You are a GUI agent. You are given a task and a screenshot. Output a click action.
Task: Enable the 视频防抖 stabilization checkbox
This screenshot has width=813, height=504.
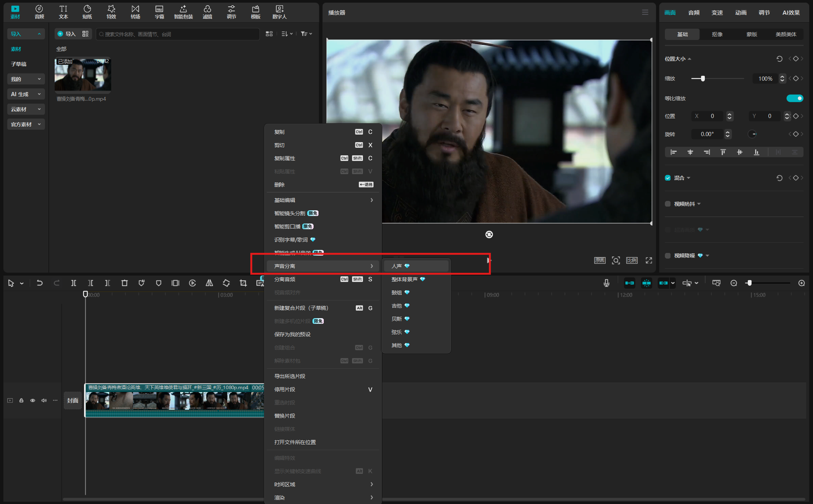tap(668, 204)
